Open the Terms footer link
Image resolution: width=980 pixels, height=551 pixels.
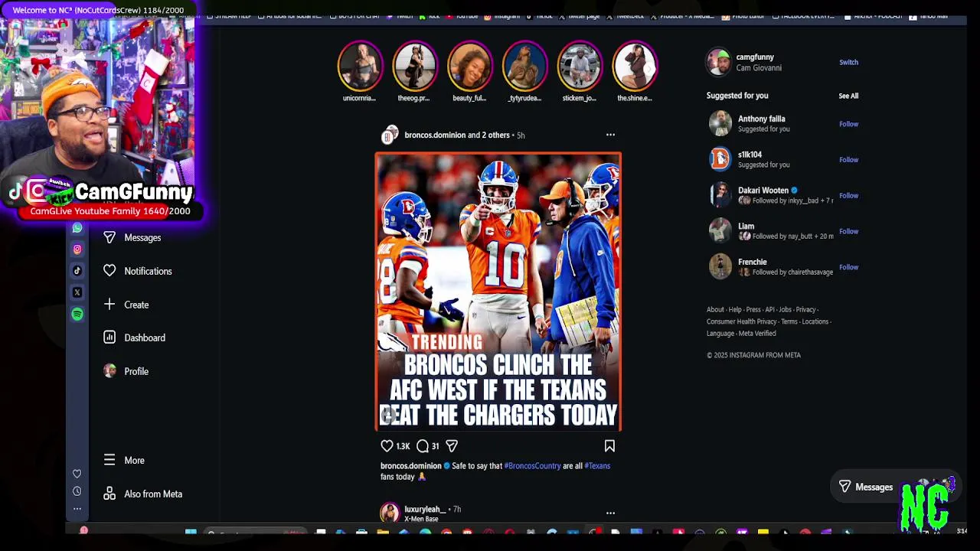(789, 322)
